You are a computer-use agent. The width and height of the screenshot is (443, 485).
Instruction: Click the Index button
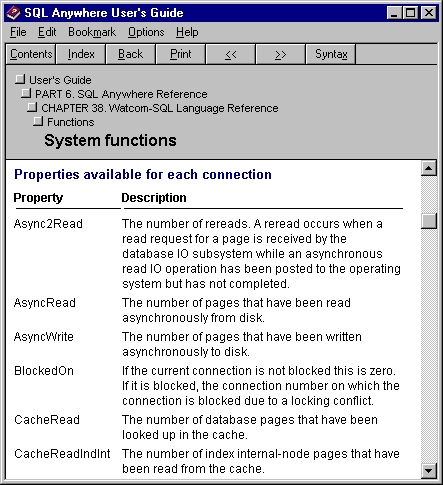(81, 54)
